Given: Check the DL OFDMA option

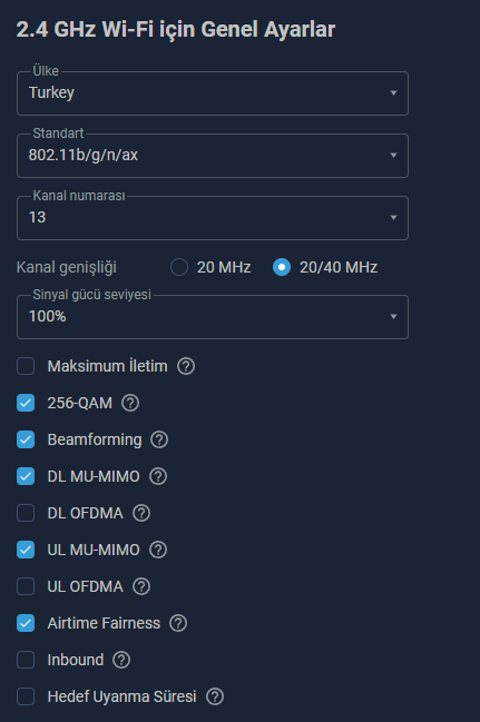Looking at the screenshot, I should tap(26, 513).
